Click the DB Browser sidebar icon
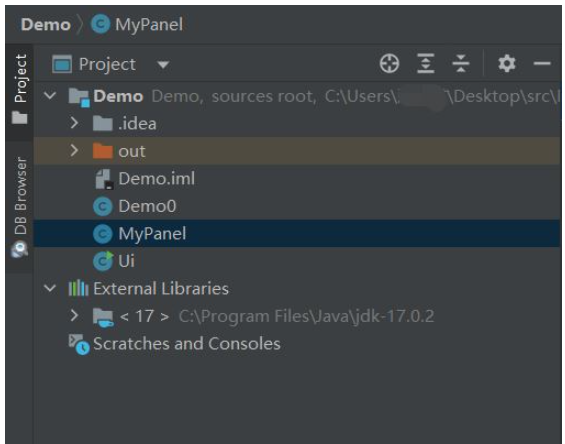This screenshot has width=565, height=444. [19, 250]
